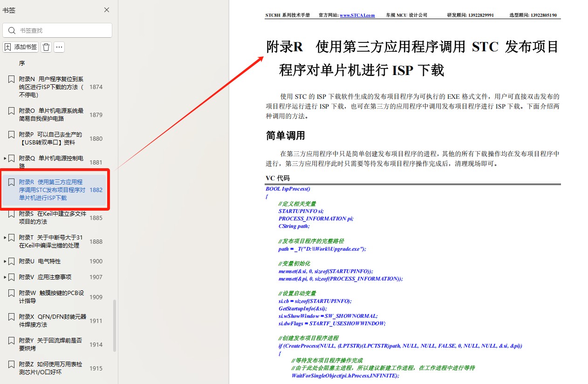Click page number 1874 in bookmarks
The width and height of the screenshot is (588, 384).
(96, 87)
